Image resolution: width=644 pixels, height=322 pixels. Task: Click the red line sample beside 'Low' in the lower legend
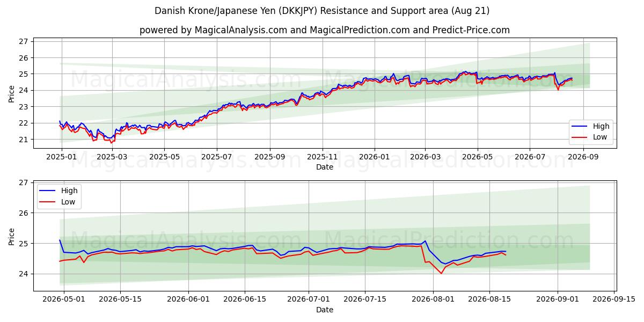click(x=47, y=202)
